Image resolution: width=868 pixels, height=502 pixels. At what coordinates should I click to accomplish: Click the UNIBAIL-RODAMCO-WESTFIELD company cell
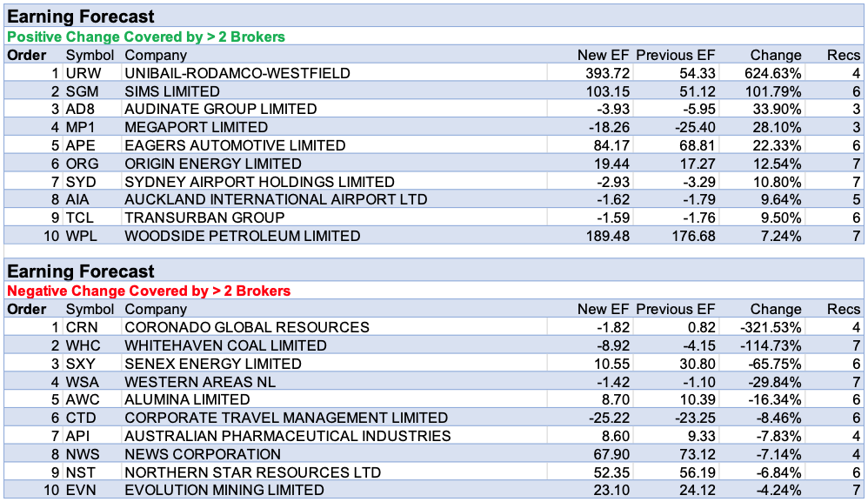pos(237,74)
